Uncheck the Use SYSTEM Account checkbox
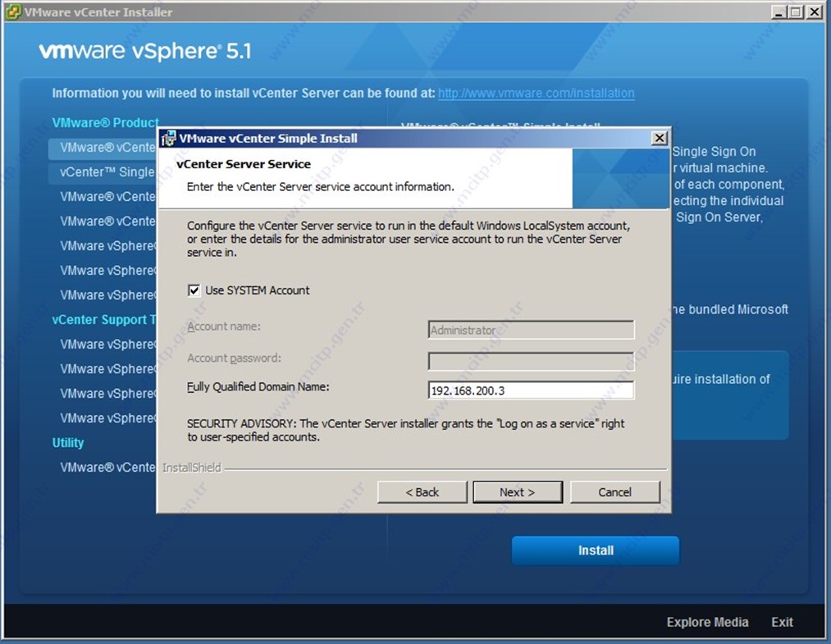Screen dimensions: 831x644 [194, 290]
